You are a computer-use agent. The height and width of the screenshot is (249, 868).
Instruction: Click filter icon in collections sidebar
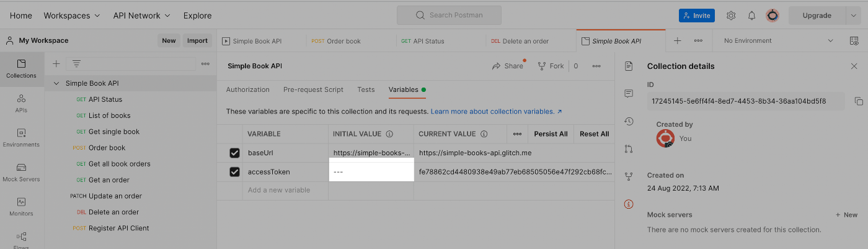pos(77,63)
